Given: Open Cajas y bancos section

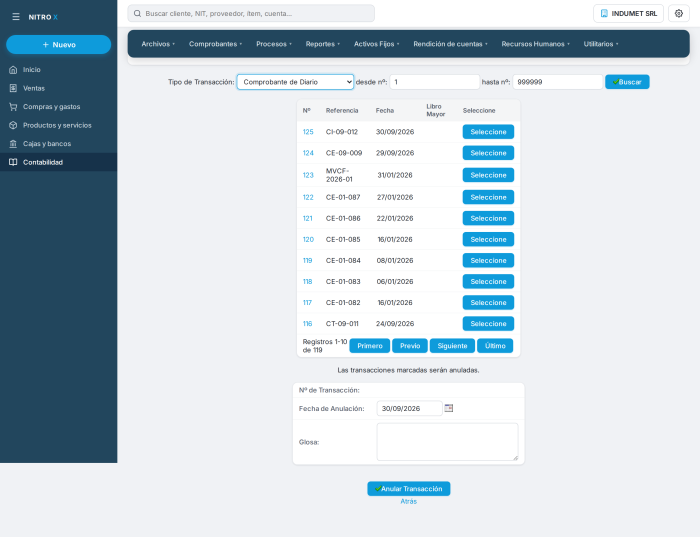Looking at the screenshot, I should click(x=58, y=144).
